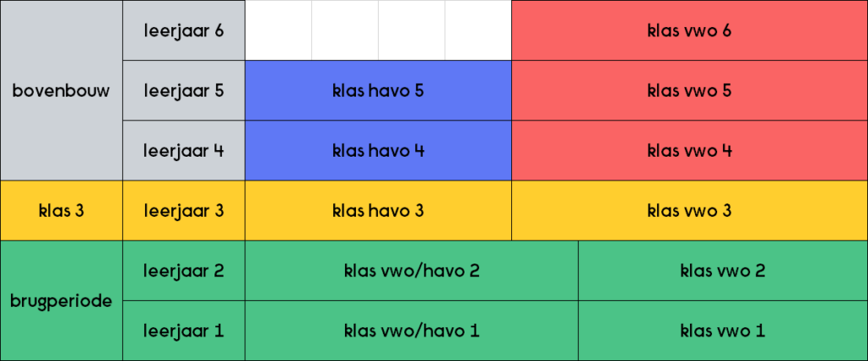Select the green klas vwo 2 block
This screenshot has width=868, height=361.
pyautogui.click(x=723, y=271)
